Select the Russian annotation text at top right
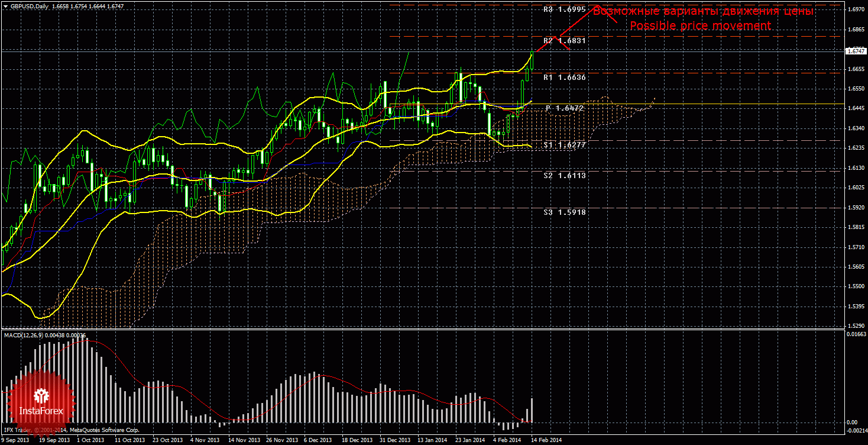Screen dimensions: 868x445 point(704,11)
